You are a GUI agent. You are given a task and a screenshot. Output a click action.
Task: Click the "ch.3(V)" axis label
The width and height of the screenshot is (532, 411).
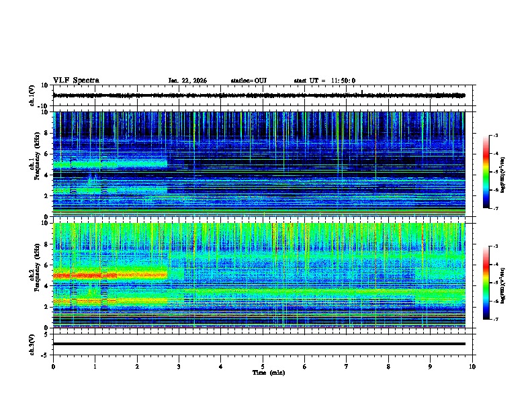pos(32,345)
